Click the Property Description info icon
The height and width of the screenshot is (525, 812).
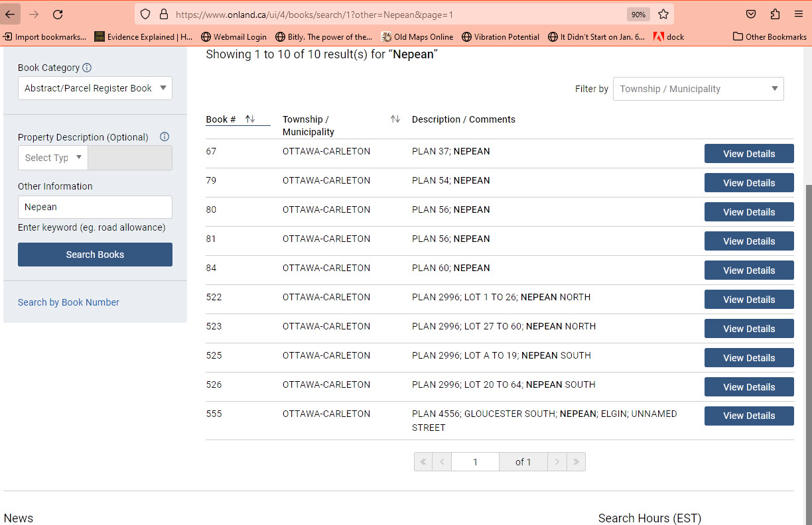(165, 137)
